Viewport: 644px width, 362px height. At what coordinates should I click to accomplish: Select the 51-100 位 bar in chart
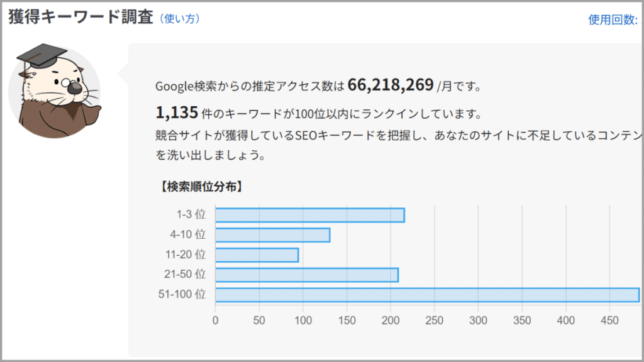tap(426, 295)
